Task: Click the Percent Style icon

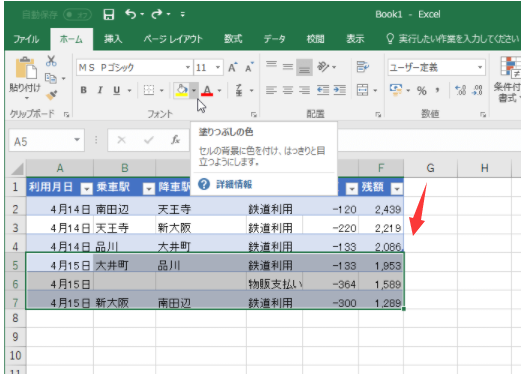Action: click(421, 91)
